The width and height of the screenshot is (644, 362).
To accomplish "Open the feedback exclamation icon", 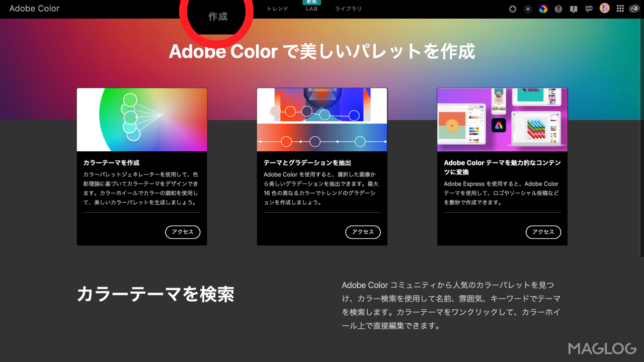I will pyautogui.click(x=573, y=9).
